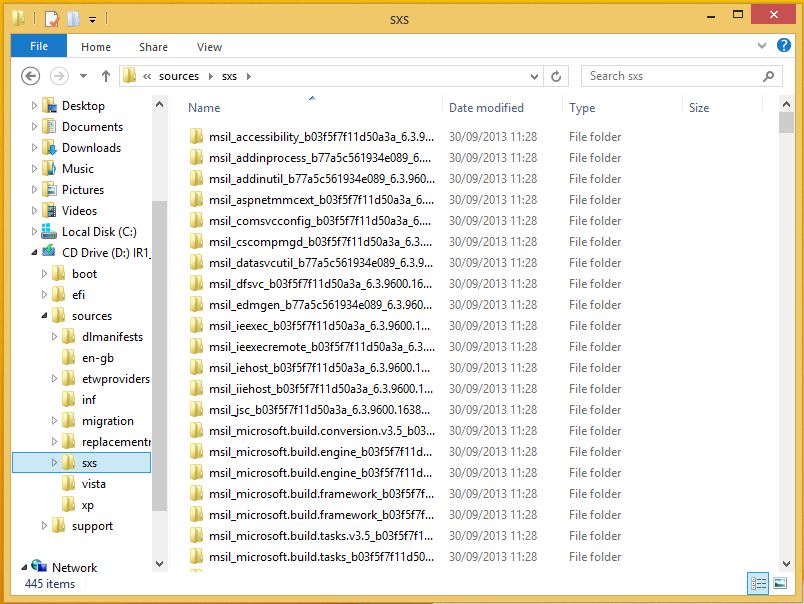804x604 pixels.
Task: Click the msil_aspnetmmcext folder icon
Action: pyautogui.click(x=196, y=199)
